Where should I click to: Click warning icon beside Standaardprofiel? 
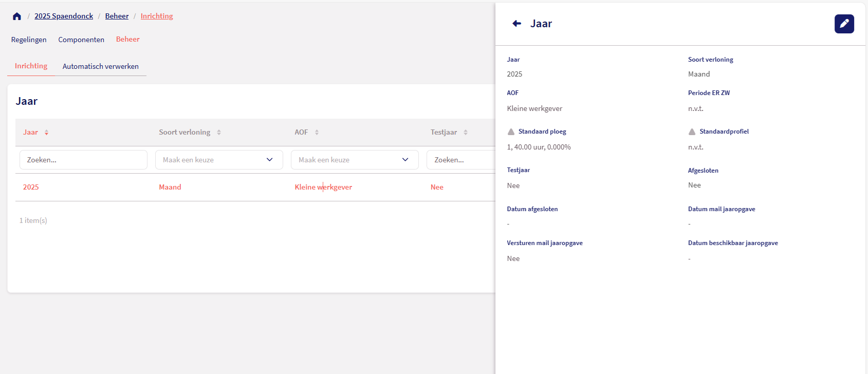coord(692,132)
